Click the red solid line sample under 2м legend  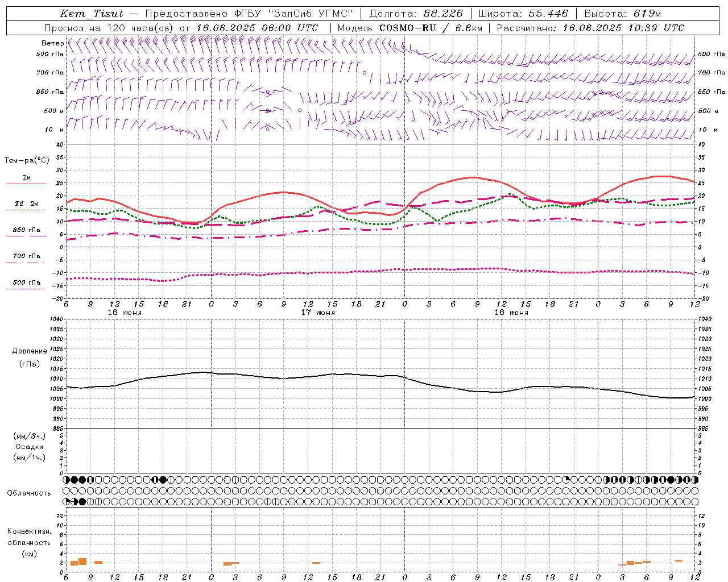click(x=26, y=184)
